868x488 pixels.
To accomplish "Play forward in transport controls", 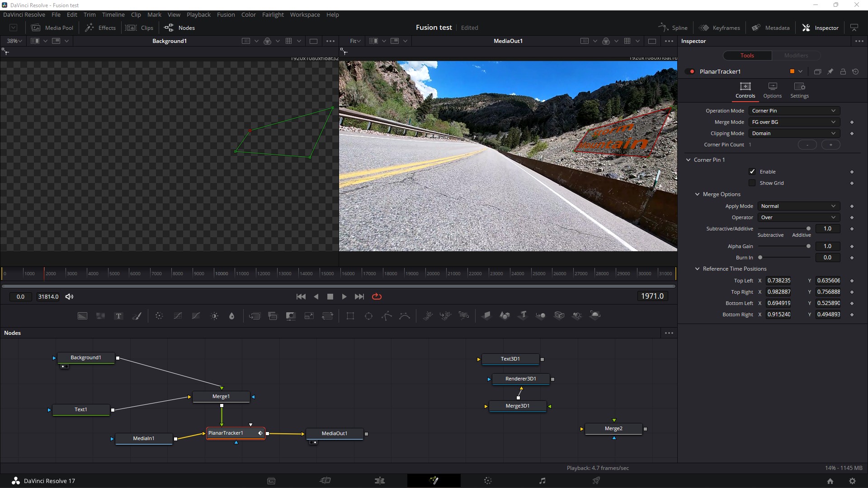I will pyautogui.click(x=344, y=296).
